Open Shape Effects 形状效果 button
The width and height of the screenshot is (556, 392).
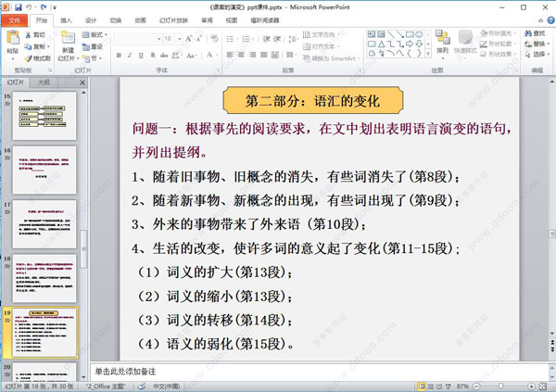pos(497,54)
